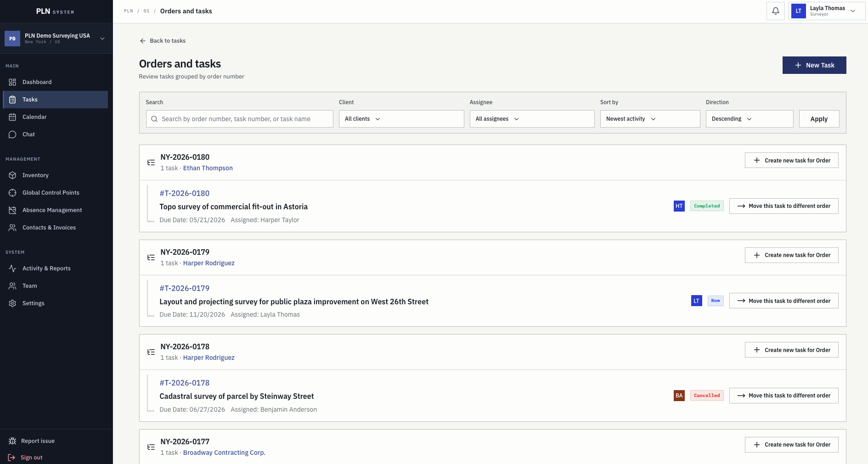Screen dimensions: 868x464
Task: Move the West 26th Street task to another order
Action: [x=783, y=301]
